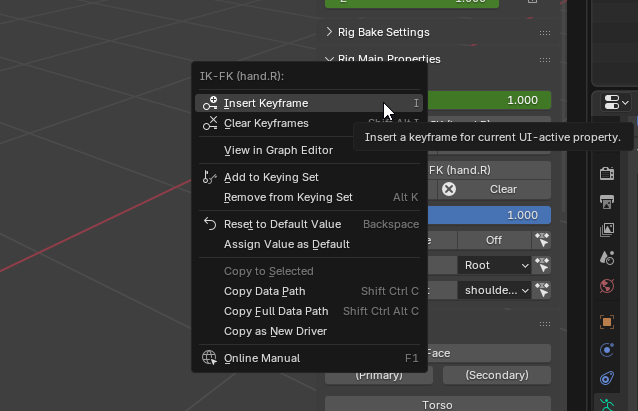Open the shoulde... dropdown
The width and height of the screenshot is (638, 411).
point(495,290)
